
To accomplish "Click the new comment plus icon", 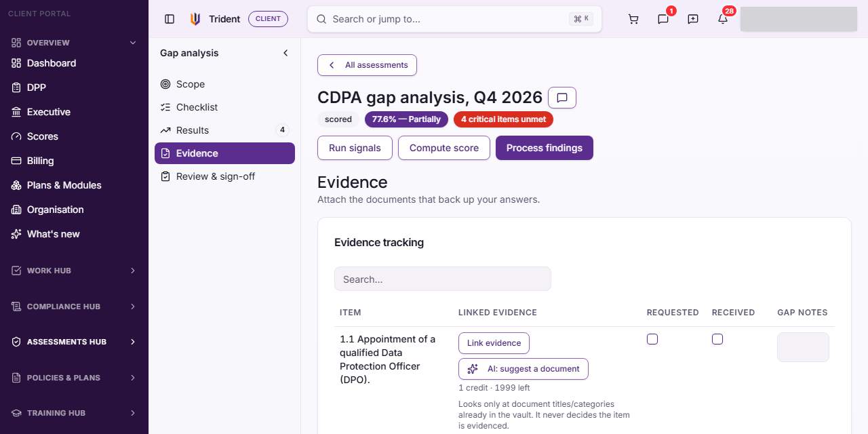I will tap(693, 19).
